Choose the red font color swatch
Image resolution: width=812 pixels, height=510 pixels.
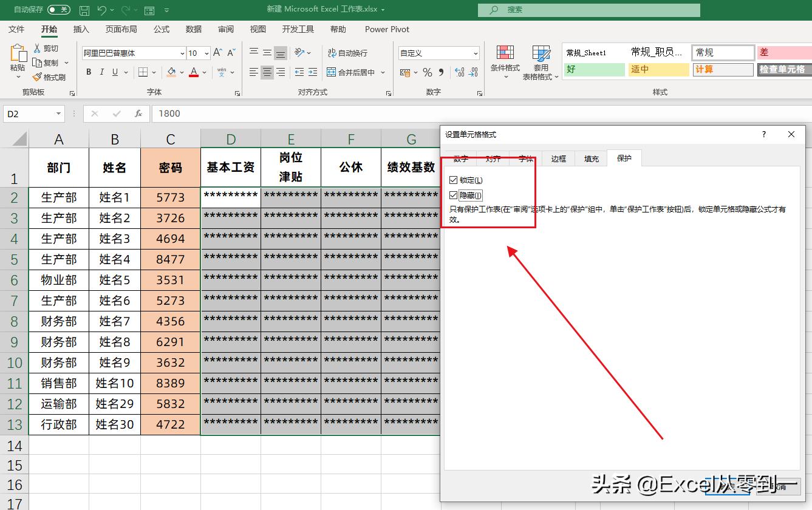click(x=193, y=76)
